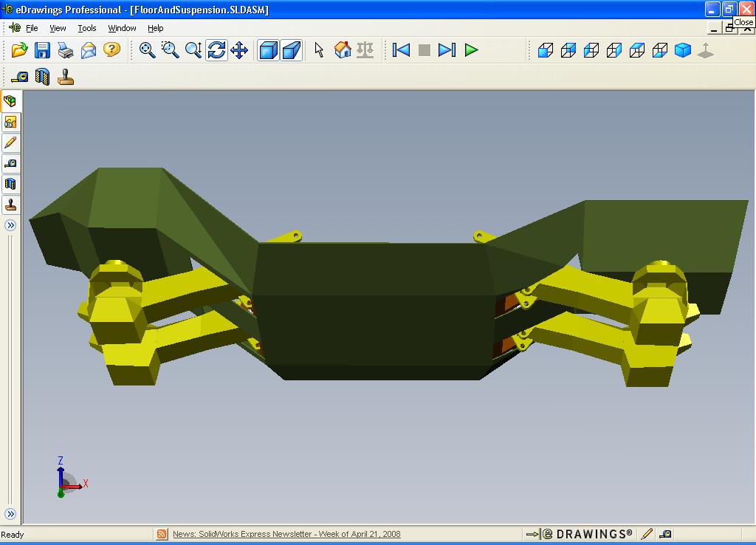Jump to previous animation view
Image resolution: width=756 pixels, height=545 pixels.
pos(401,50)
